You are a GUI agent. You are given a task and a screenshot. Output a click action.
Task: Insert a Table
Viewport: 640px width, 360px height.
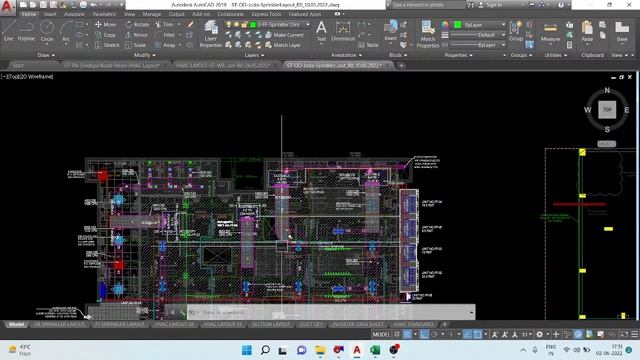(368, 45)
